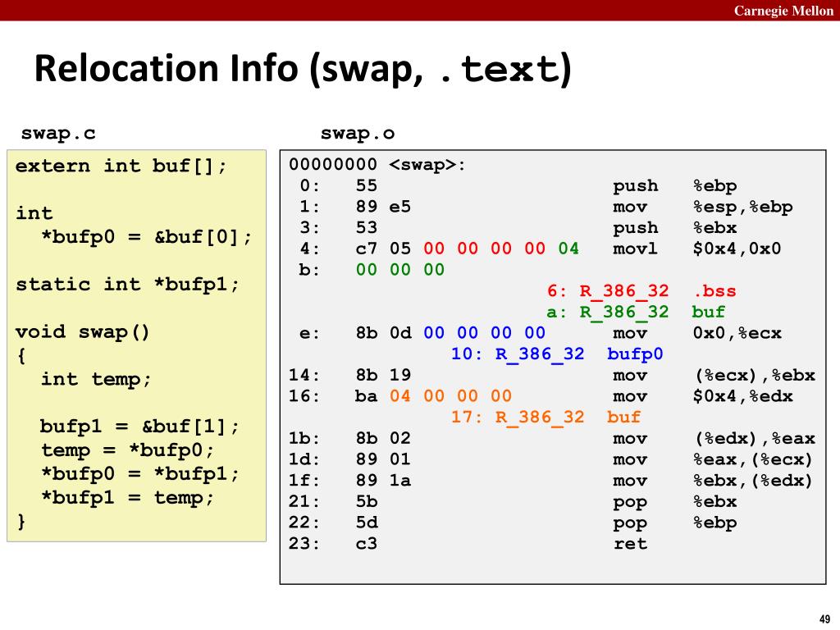This screenshot has height=630, width=840.
Task: Click the line 'void swap()'
Action: [x=83, y=331]
